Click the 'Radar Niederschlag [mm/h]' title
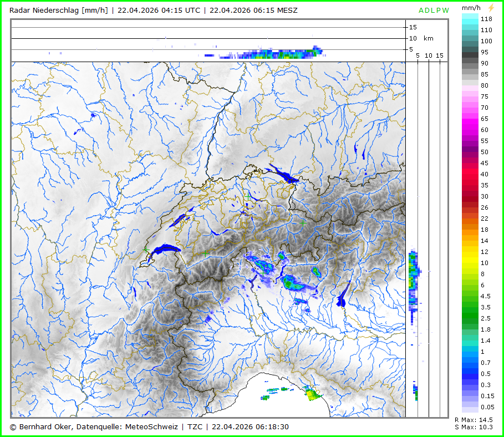Screen dimensions: 504x437 (x=59, y=10)
